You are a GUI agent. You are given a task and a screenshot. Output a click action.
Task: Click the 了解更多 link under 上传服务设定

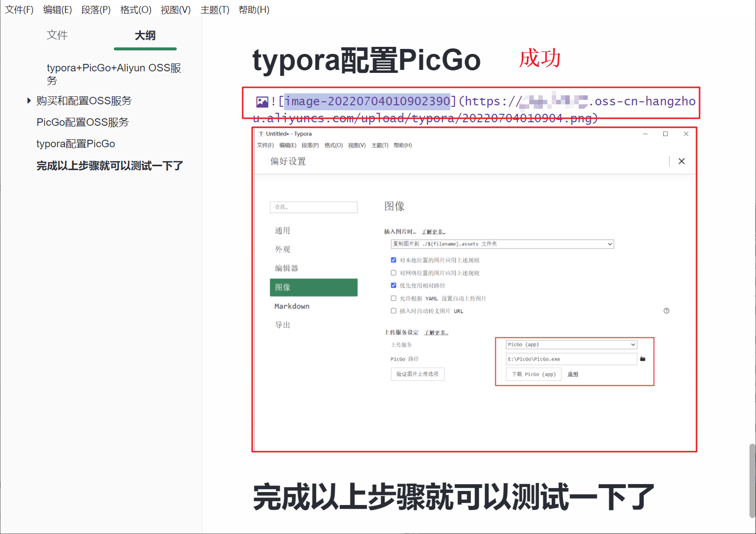tap(436, 332)
